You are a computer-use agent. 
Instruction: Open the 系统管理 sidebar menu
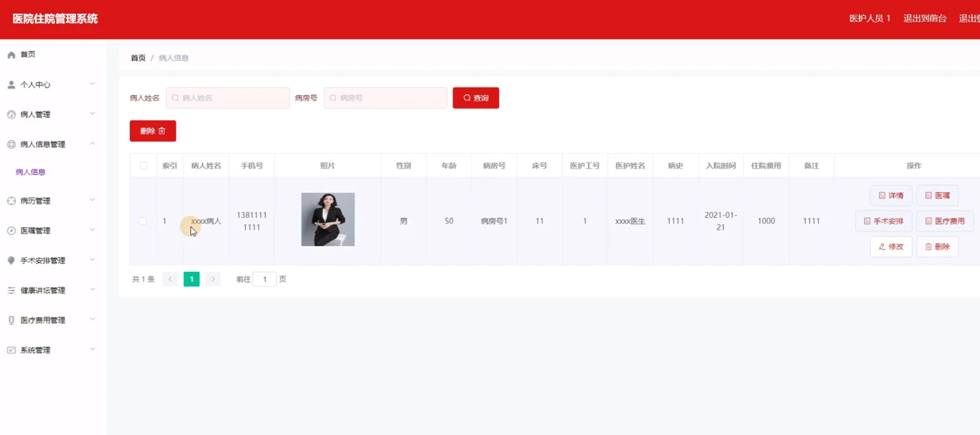(53, 350)
